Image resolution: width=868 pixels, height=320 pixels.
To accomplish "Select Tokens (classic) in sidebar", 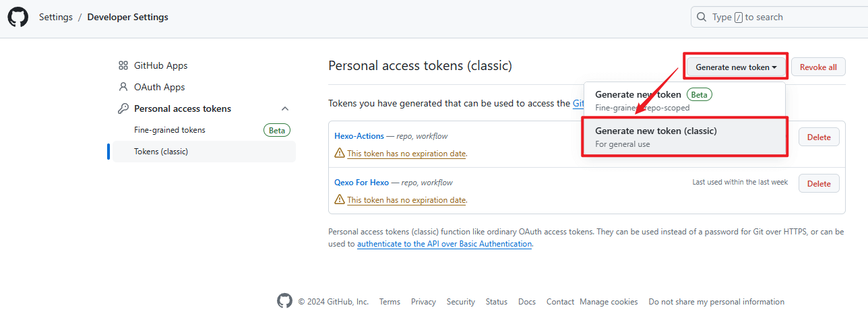I will (161, 152).
